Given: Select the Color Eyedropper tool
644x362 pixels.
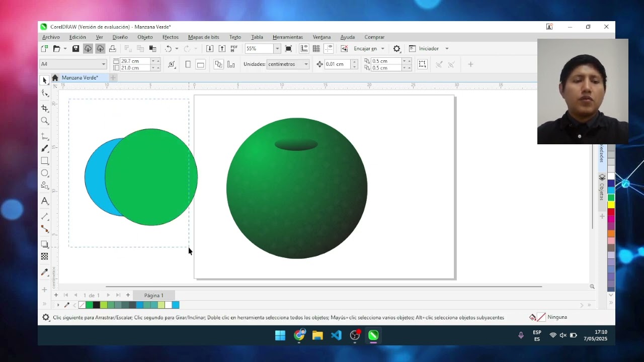Looking at the screenshot, I should tap(45, 272).
